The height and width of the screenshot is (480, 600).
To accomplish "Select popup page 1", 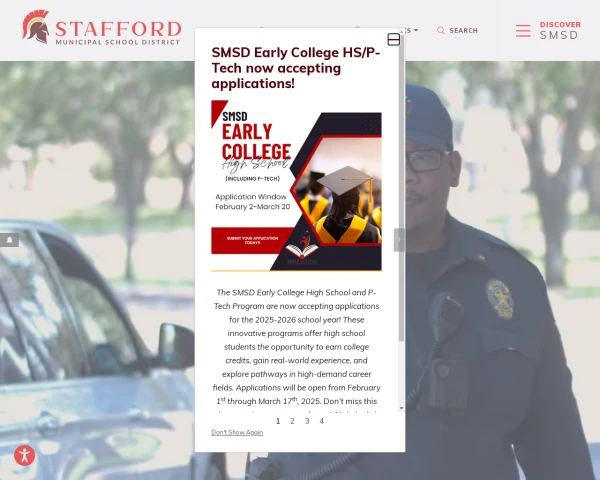I will [x=278, y=421].
